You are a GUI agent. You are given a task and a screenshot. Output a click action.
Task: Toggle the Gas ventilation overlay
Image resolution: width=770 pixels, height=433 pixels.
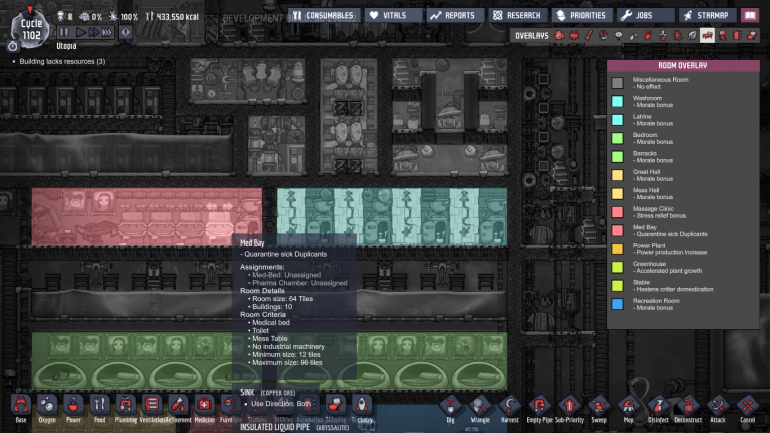click(648, 35)
